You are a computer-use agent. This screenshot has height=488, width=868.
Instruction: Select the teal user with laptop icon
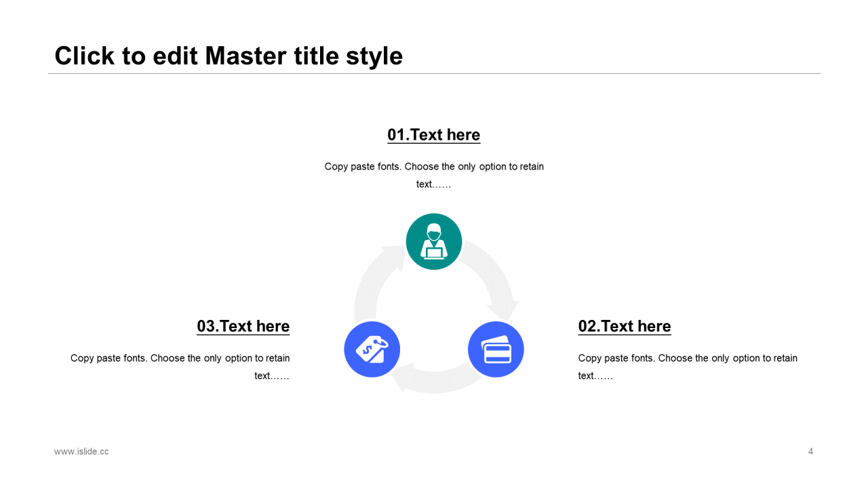click(x=434, y=242)
